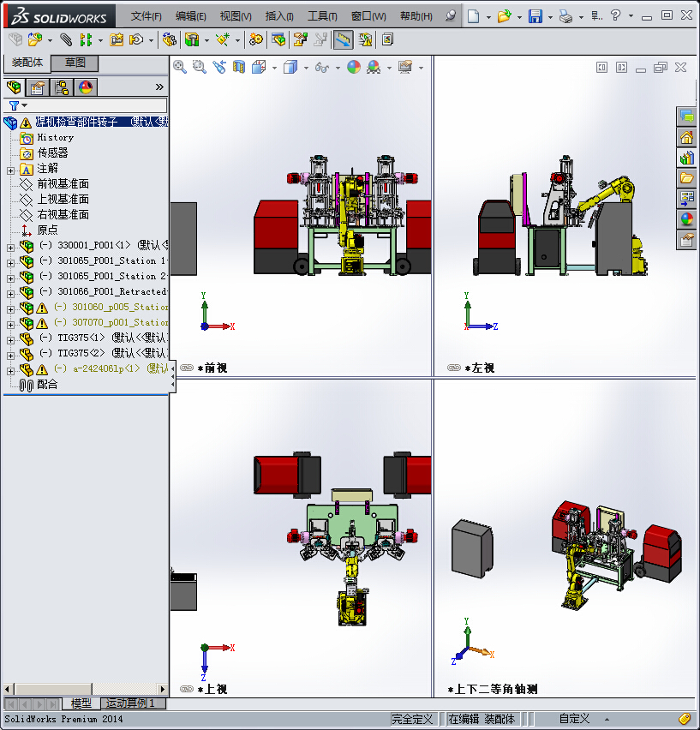Open the 帮助(H) menu

coord(416,16)
